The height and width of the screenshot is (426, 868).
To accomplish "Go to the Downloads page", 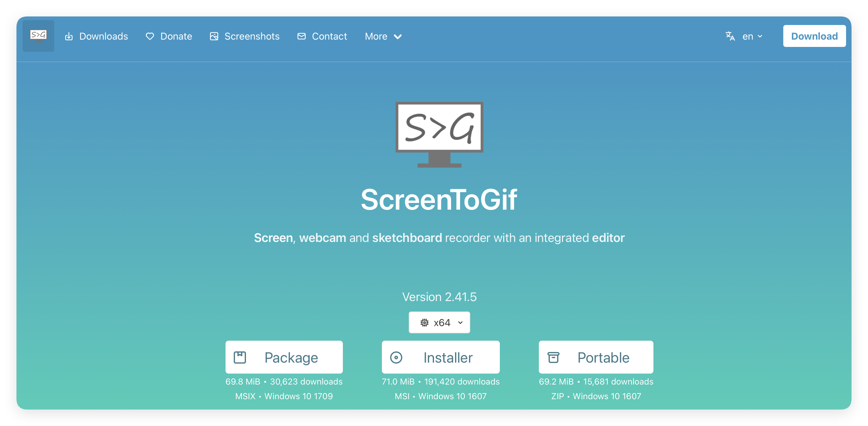I will click(x=103, y=36).
